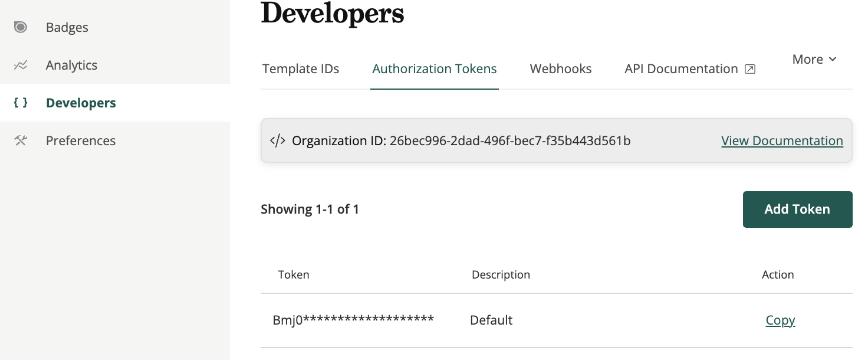The width and height of the screenshot is (868, 360).
Task: Select the Authorization Tokens tab
Action: [x=435, y=69]
